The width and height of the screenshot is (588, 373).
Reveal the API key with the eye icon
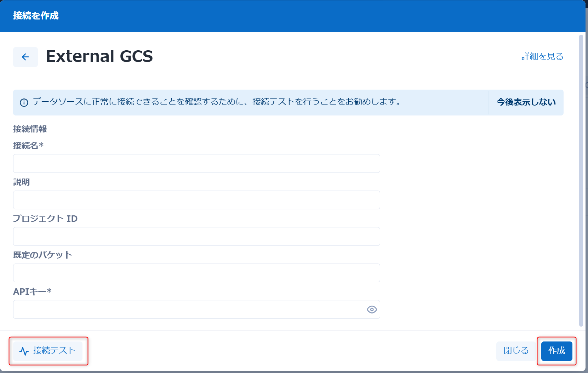(x=371, y=309)
